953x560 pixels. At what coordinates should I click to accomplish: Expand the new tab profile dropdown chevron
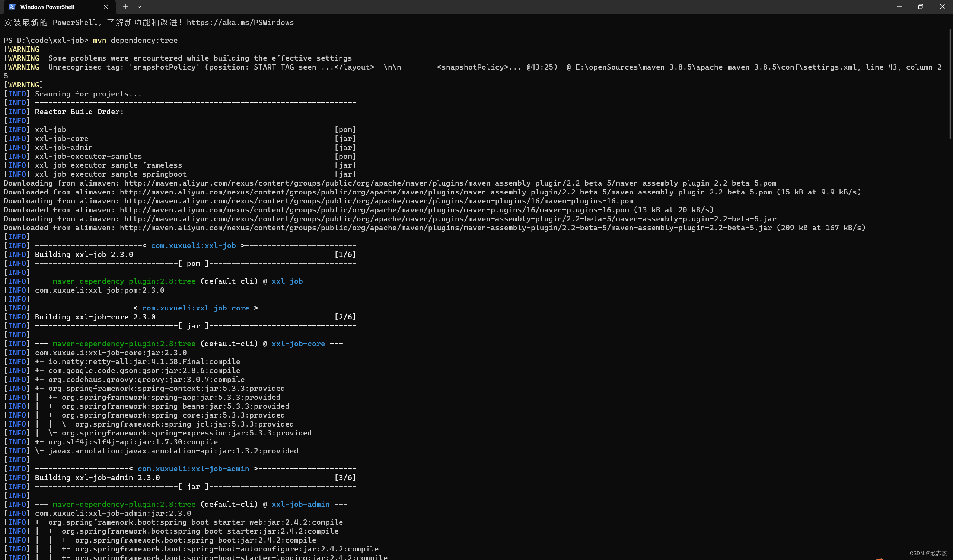(x=140, y=7)
